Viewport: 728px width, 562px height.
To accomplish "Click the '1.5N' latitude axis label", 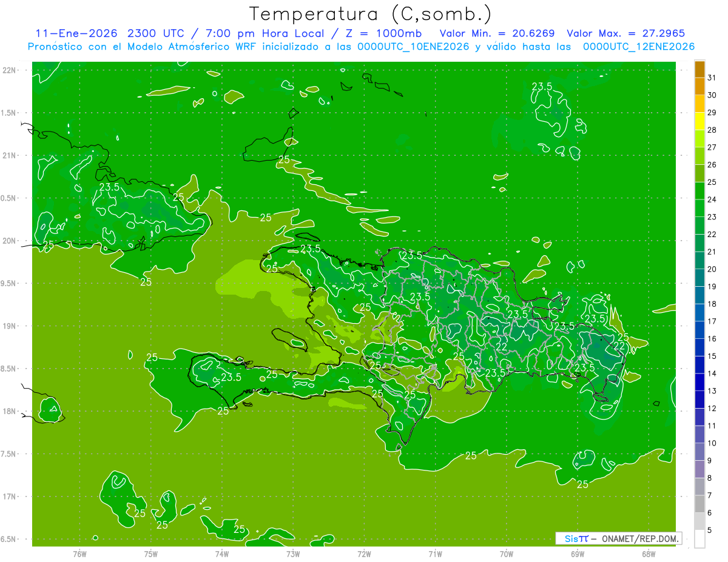I will click(8, 113).
